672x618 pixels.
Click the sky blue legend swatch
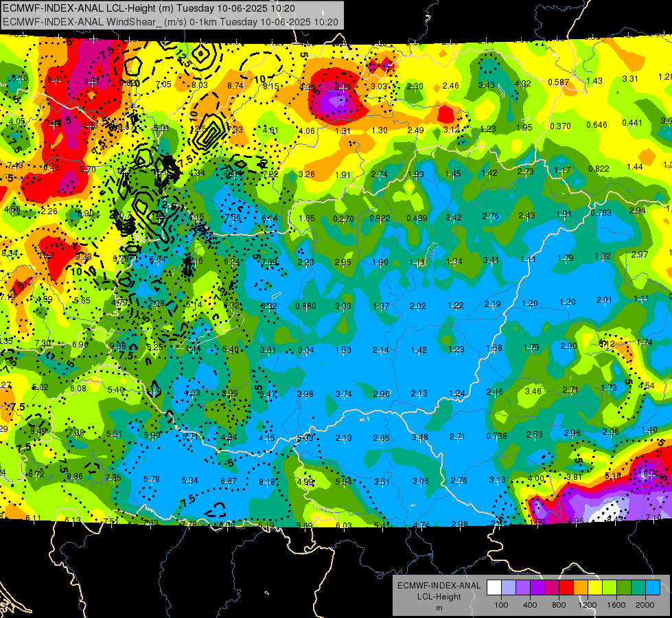653,588
